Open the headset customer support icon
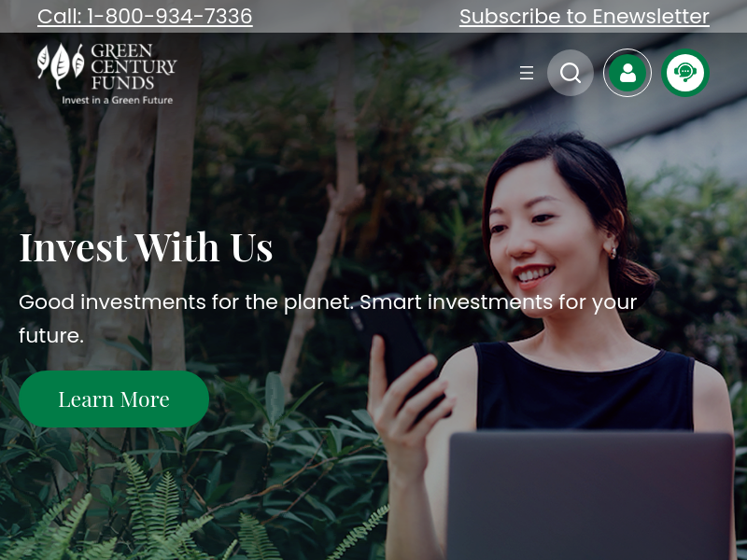 point(685,73)
